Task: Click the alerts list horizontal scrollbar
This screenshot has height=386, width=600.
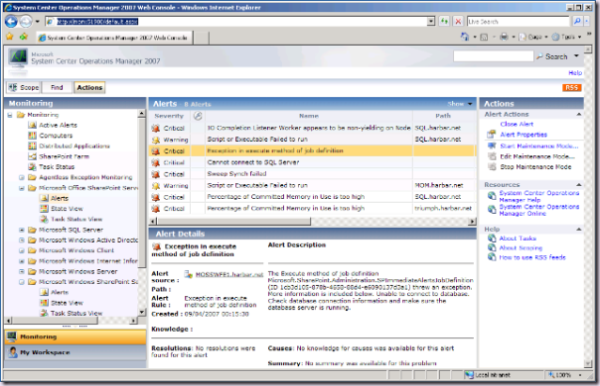Action: tap(234, 222)
